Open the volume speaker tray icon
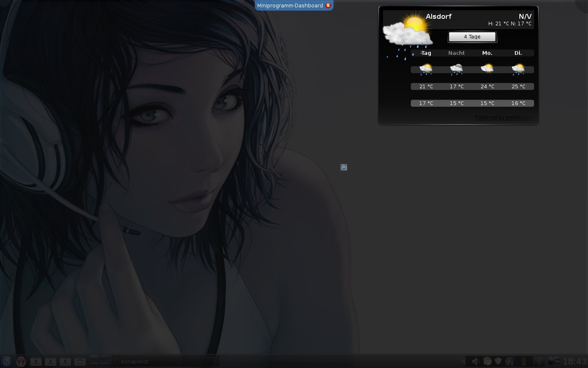This screenshot has height=368, width=588. coord(475,361)
